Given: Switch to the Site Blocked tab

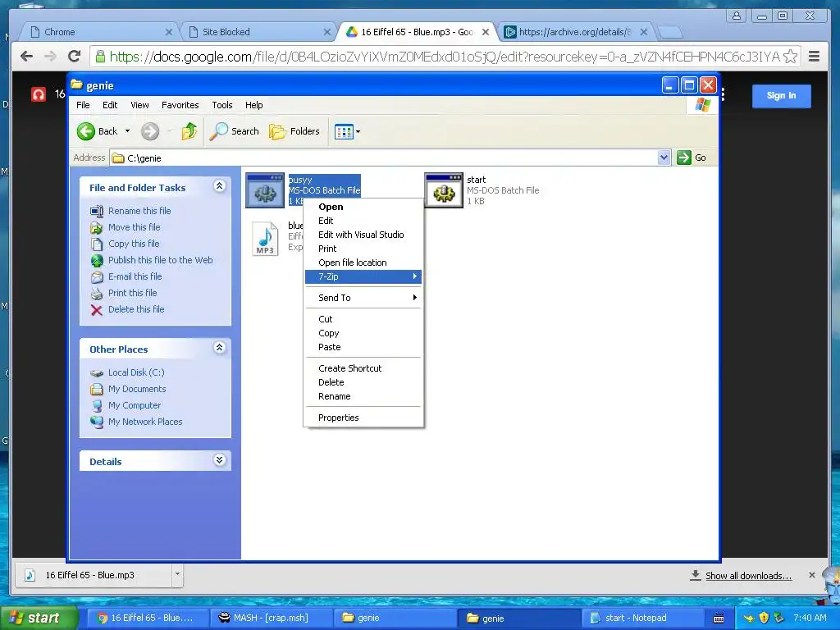Looking at the screenshot, I should click(x=260, y=32).
